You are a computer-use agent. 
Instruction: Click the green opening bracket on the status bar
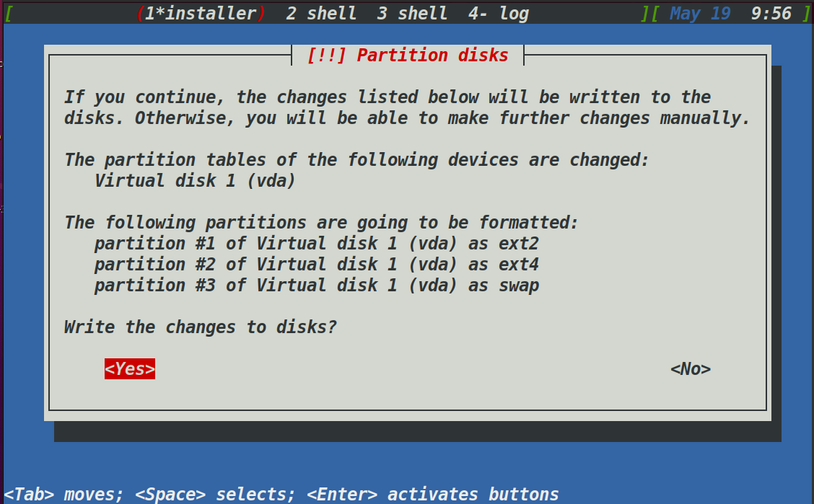9,13
